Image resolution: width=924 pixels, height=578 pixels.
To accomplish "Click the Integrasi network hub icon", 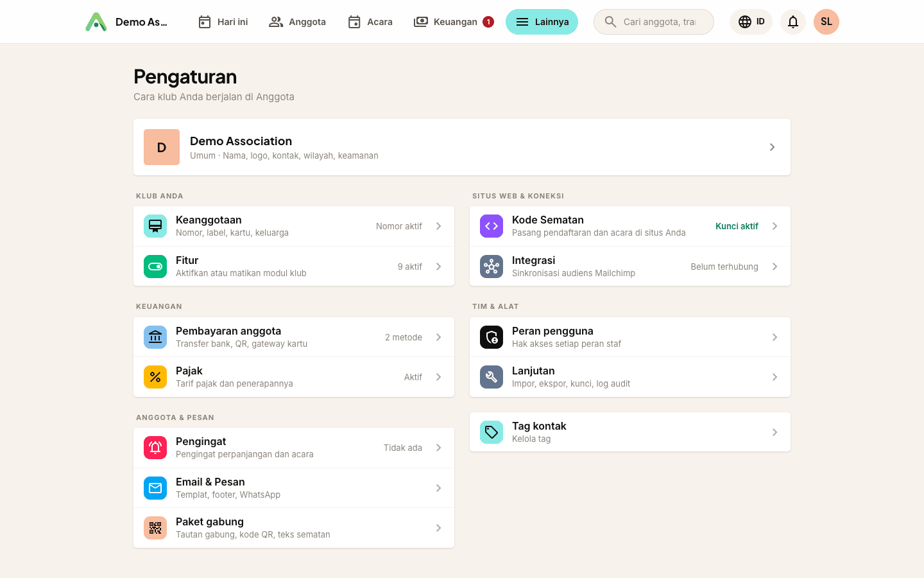I will [492, 267].
